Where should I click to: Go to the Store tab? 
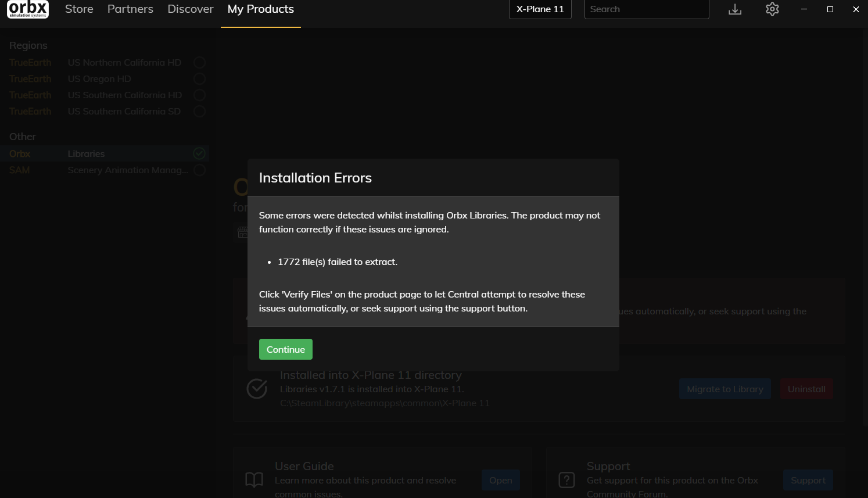coord(79,9)
